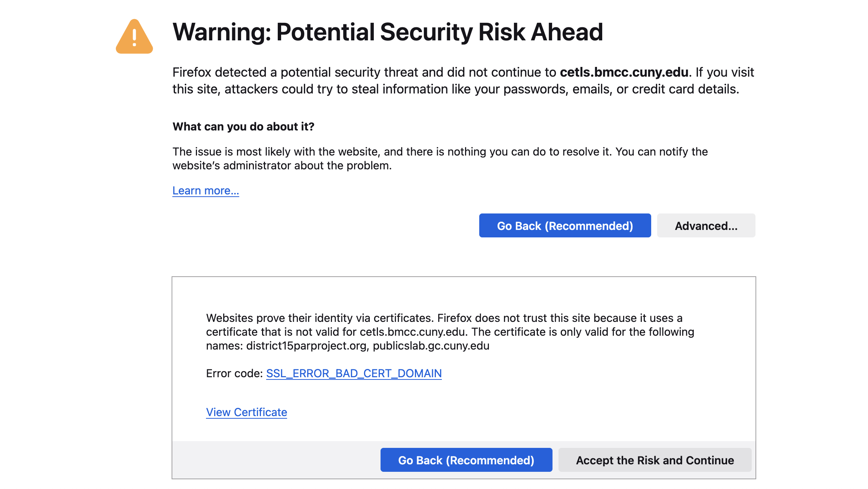
Task: Click the What can you do about it? subheading
Action: pos(243,127)
